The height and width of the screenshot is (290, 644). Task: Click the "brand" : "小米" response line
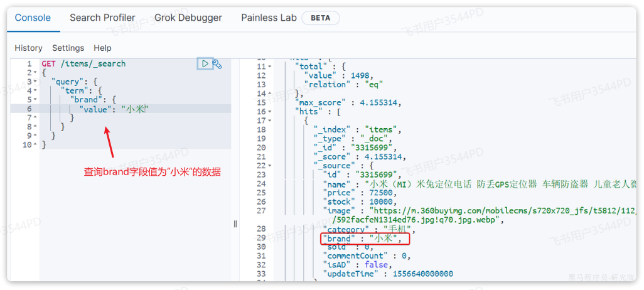(x=362, y=239)
